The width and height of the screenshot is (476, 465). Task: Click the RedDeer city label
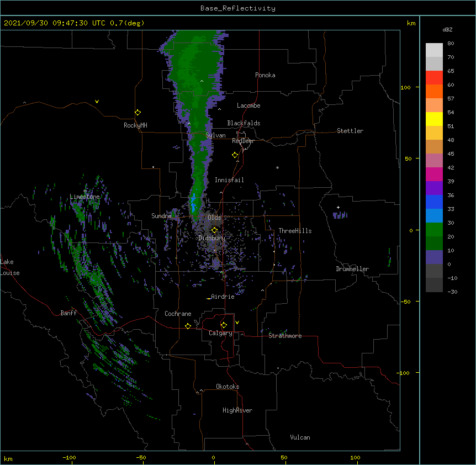tap(243, 141)
